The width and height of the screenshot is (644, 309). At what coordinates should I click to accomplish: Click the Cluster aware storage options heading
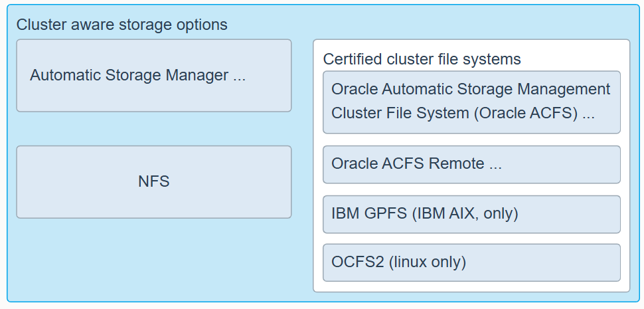(121, 25)
